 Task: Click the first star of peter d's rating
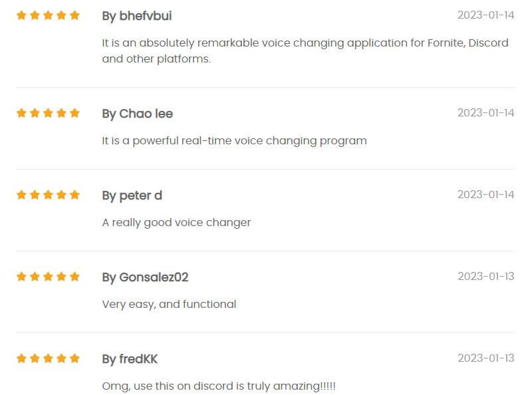[x=21, y=195]
